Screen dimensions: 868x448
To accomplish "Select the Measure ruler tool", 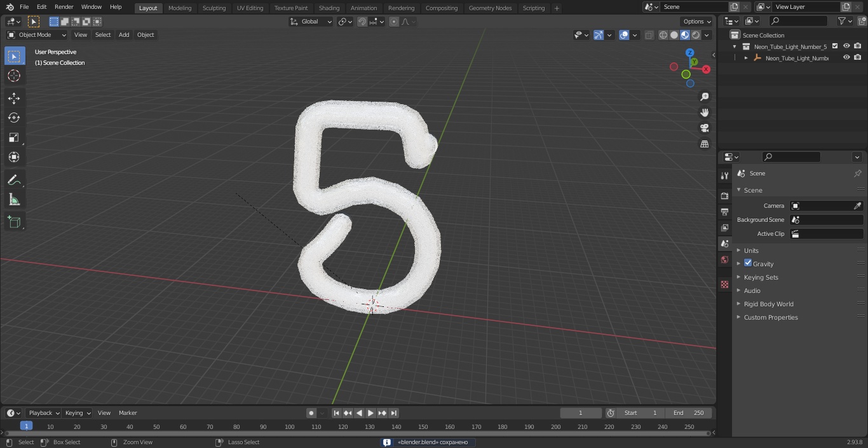I will [14, 200].
